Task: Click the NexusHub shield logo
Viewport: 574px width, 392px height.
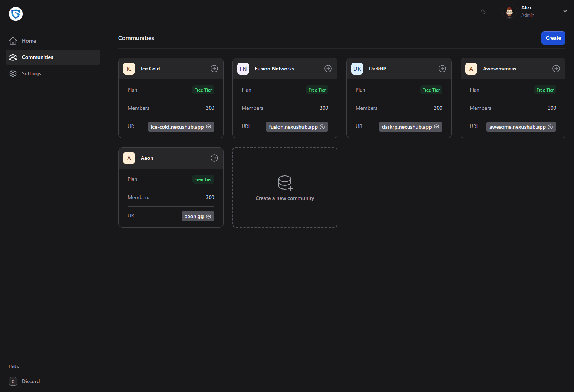Action: (16, 14)
